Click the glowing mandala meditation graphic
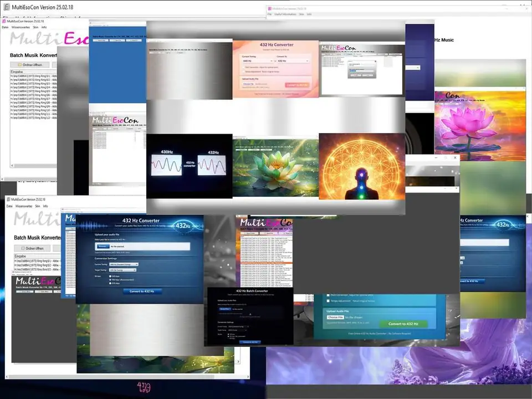The width and height of the screenshot is (532, 399). [362, 166]
